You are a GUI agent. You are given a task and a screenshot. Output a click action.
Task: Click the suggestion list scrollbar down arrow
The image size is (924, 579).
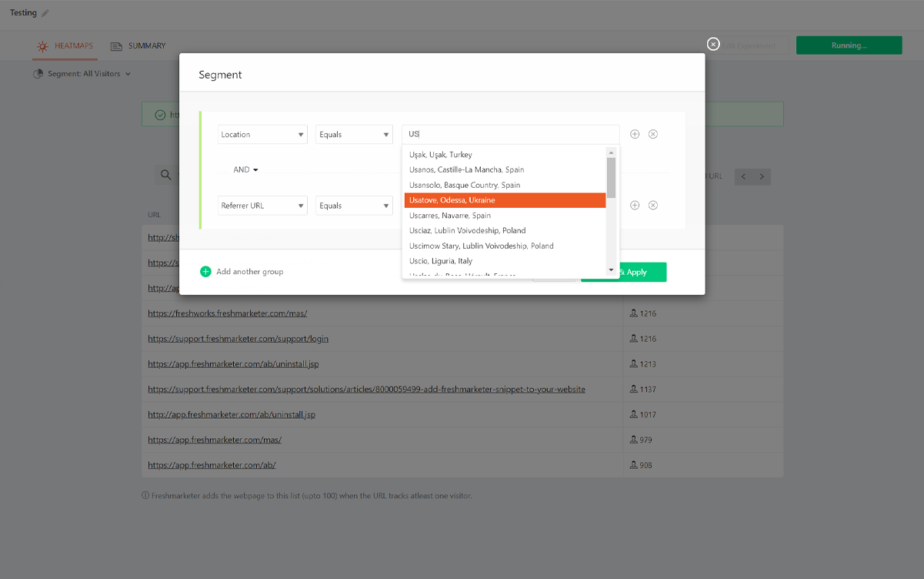(611, 270)
